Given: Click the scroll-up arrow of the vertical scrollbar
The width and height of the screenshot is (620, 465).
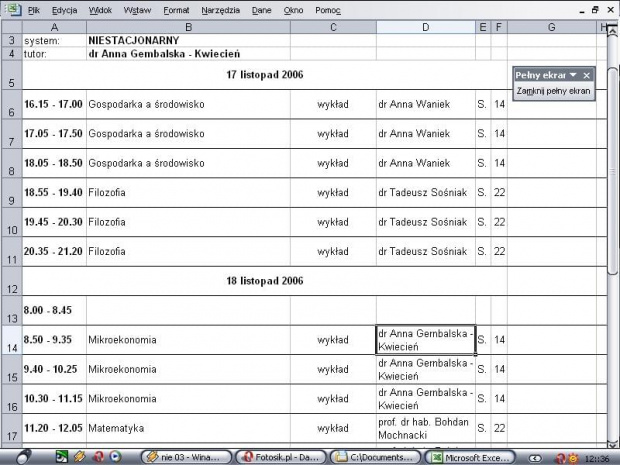Looking at the screenshot, I should [x=612, y=31].
